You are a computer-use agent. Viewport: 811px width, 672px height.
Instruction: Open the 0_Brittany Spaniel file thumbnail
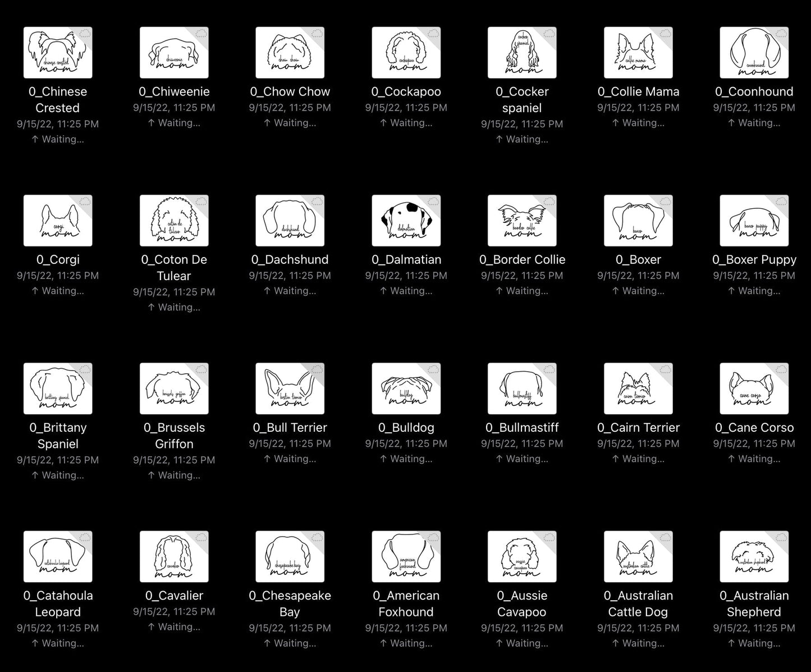(x=58, y=388)
